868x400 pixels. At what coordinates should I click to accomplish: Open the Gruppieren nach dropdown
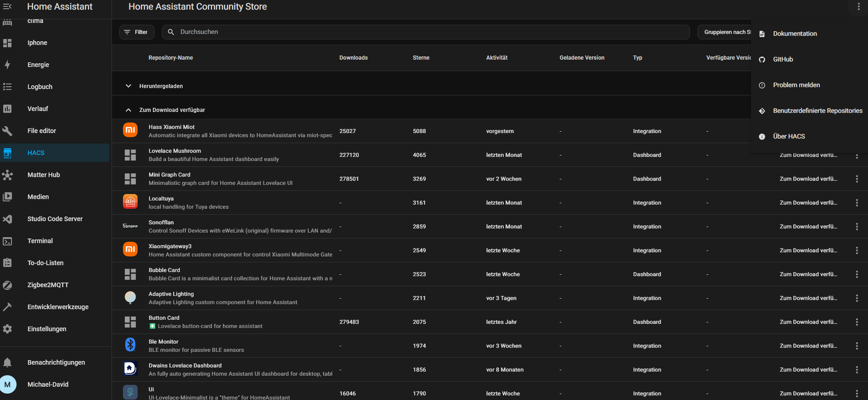725,32
